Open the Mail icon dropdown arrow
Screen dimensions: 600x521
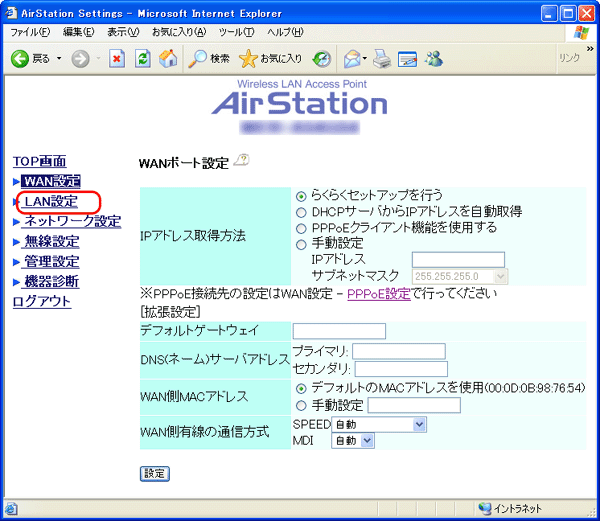coord(365,59)
